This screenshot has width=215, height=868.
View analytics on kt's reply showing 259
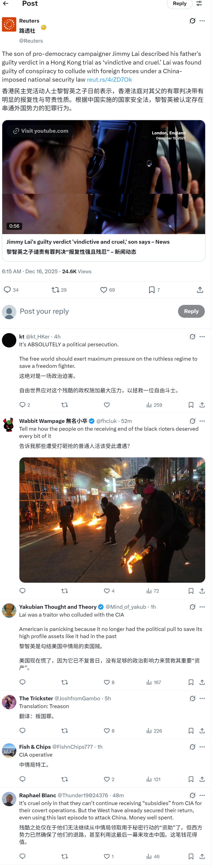[x=156, y=411]
